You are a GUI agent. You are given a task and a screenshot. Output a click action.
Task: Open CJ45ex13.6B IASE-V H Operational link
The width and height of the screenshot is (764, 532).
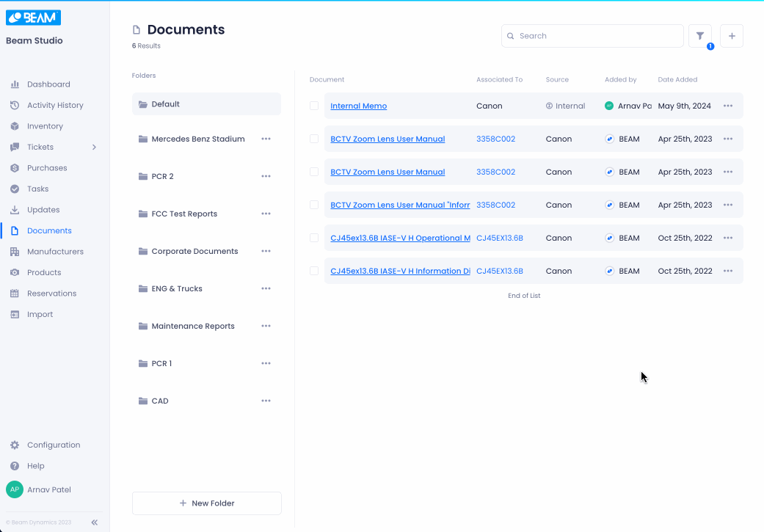(x=401, y=238)
